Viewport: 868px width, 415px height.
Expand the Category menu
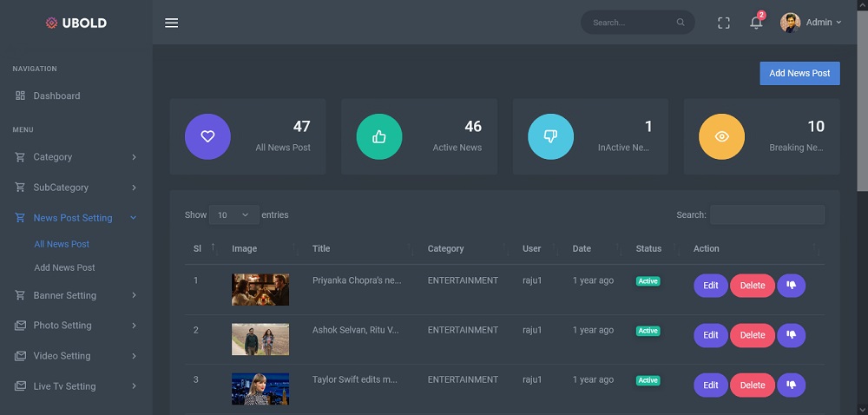coord(134,157)
